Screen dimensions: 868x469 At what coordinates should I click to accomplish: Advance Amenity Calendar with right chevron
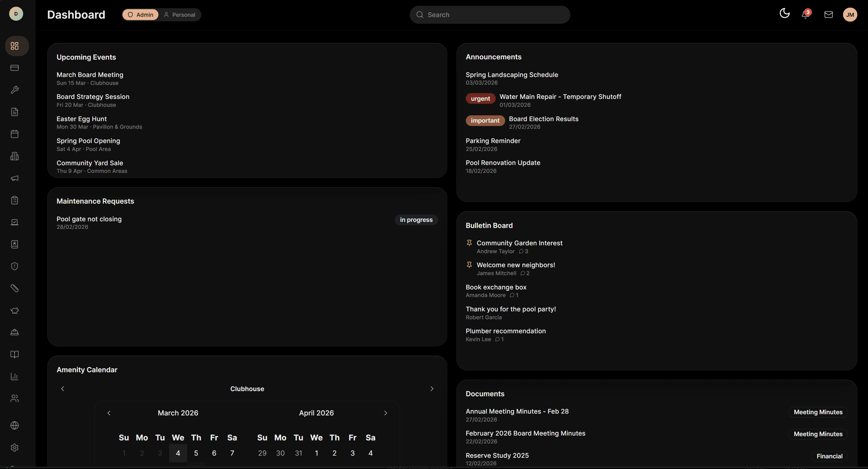click(x=432, y=389)
